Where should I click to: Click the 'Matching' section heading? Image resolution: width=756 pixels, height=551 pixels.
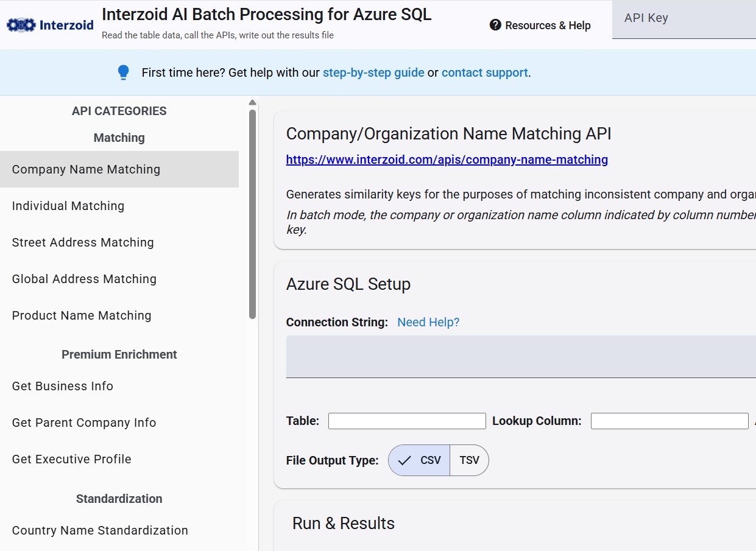[119, 138]
